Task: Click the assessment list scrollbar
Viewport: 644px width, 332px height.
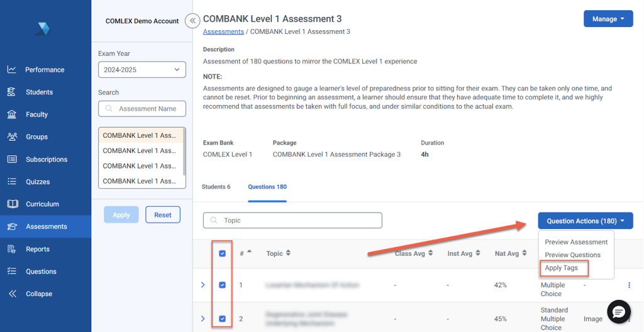Action: pyautogui.click(x=184, y=151)
